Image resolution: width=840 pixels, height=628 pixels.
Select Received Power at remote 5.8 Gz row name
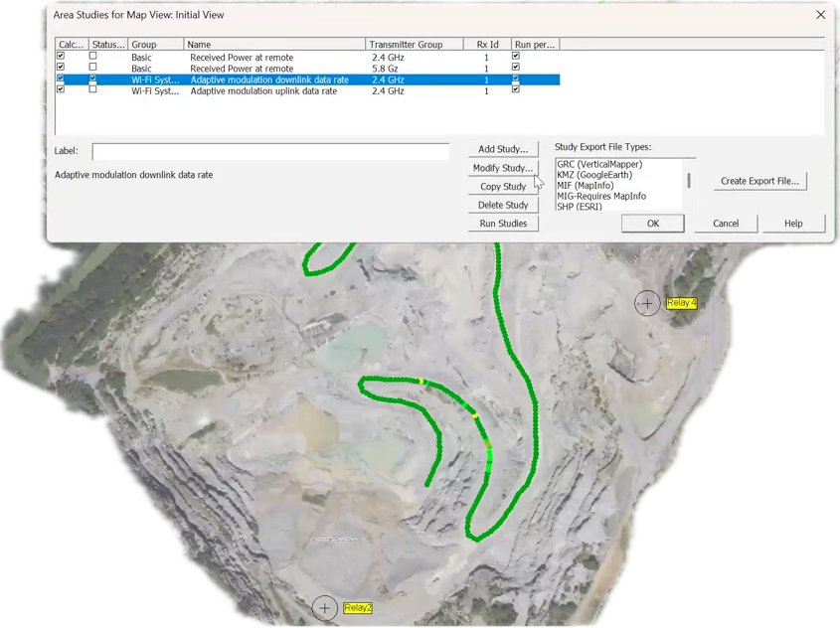pyautogui.click(x=242, y=69)
